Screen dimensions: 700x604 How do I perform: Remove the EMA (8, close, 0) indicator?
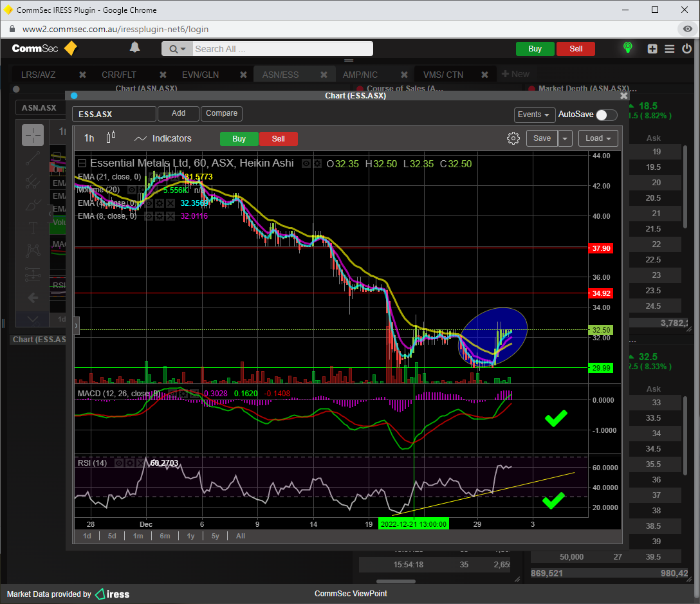(x=170, y=216)
